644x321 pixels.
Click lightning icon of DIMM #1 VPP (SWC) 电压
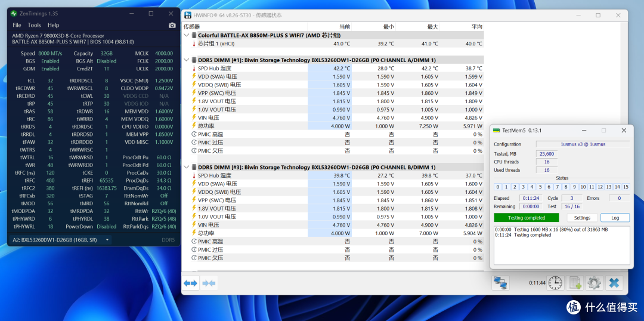coord(194,93)
